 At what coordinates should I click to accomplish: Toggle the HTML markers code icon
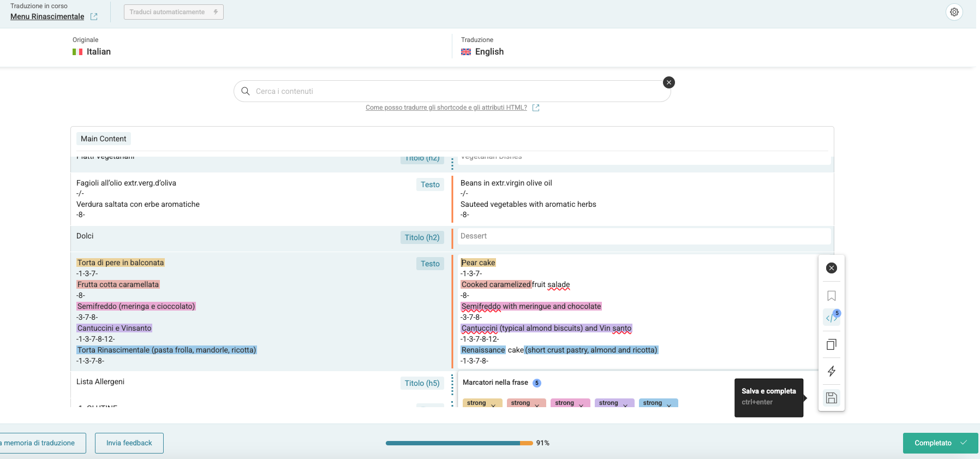click(831, 318)
